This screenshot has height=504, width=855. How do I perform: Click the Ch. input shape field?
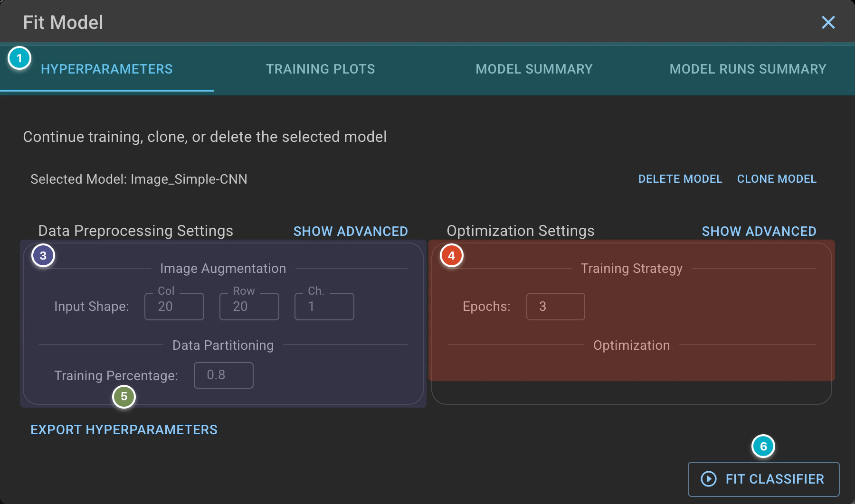[x=324, y=307]
